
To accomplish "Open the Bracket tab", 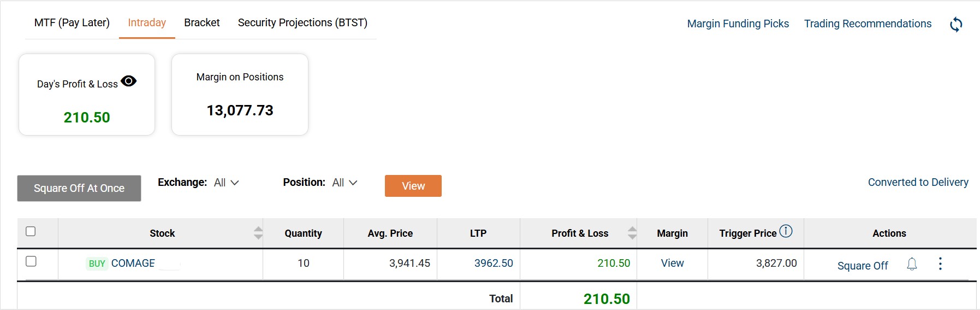I will (202, 23).
